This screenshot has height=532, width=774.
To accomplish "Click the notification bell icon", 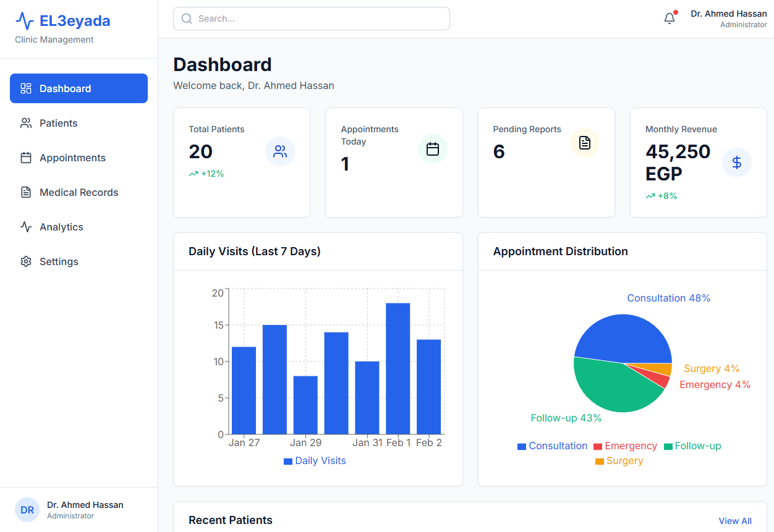I will coord(670,19).
